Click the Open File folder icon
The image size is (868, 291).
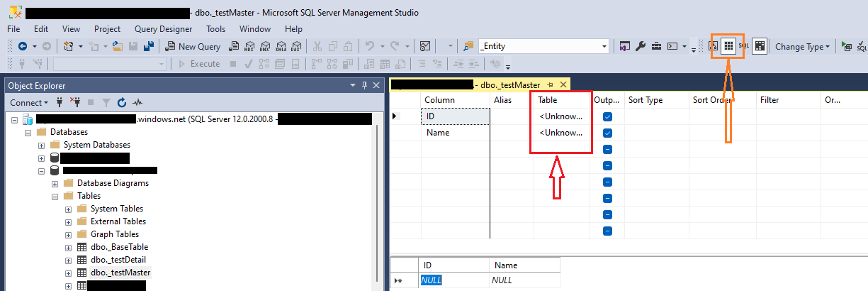[118, 46]
